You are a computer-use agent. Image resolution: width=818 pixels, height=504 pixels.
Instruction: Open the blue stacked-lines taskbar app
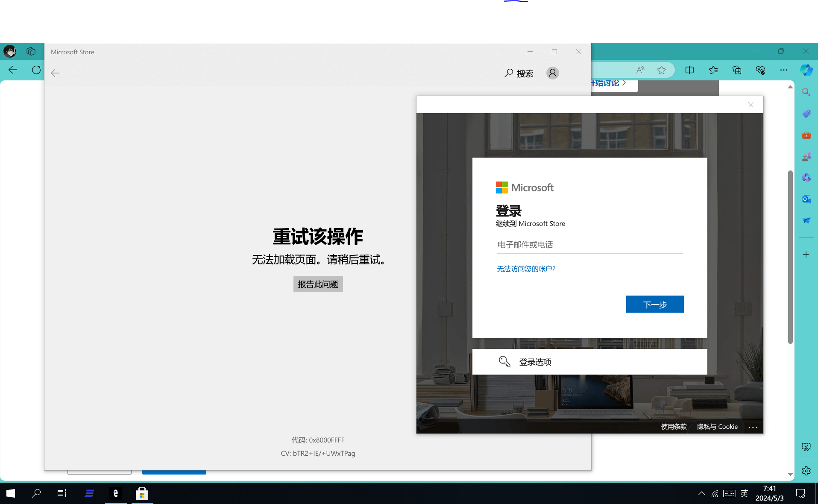coord(89,493)
